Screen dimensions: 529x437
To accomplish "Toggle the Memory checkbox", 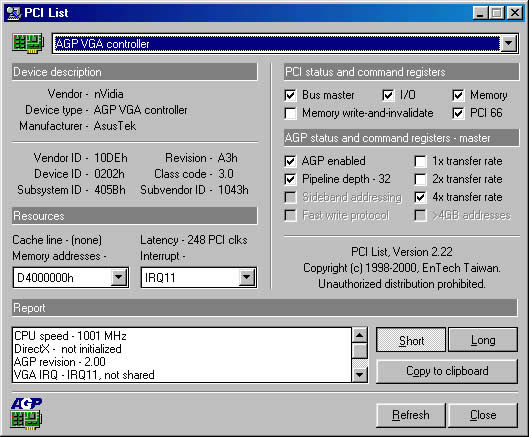I will point(458,95).
